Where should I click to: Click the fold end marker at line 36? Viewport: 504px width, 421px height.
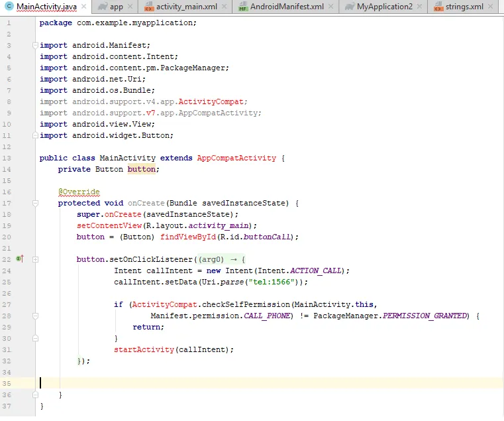point(35,394)
